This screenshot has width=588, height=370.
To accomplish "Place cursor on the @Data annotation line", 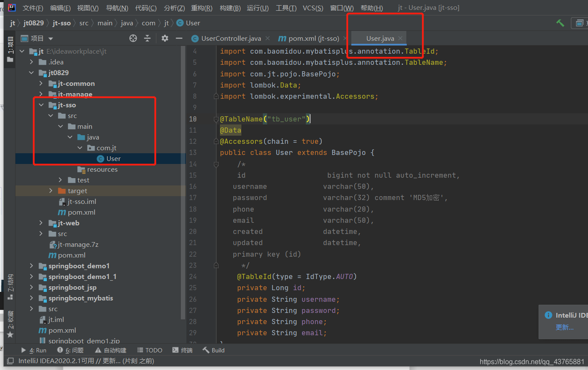I will pyautogui.click(x=231, y=130).
